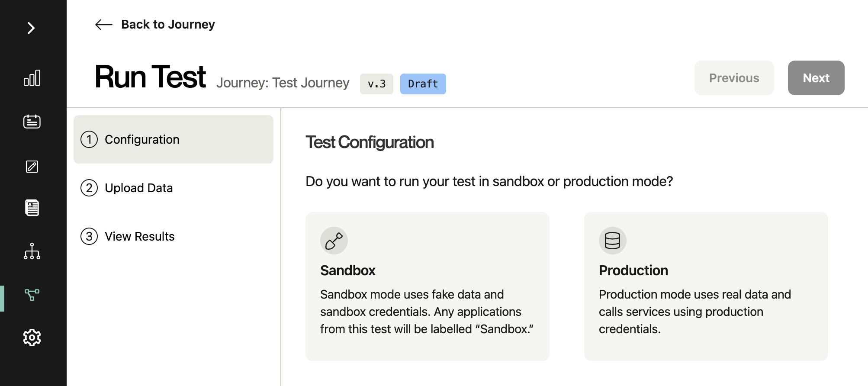
Task: Click the v.3 version badge
Action: coord(376,84)
